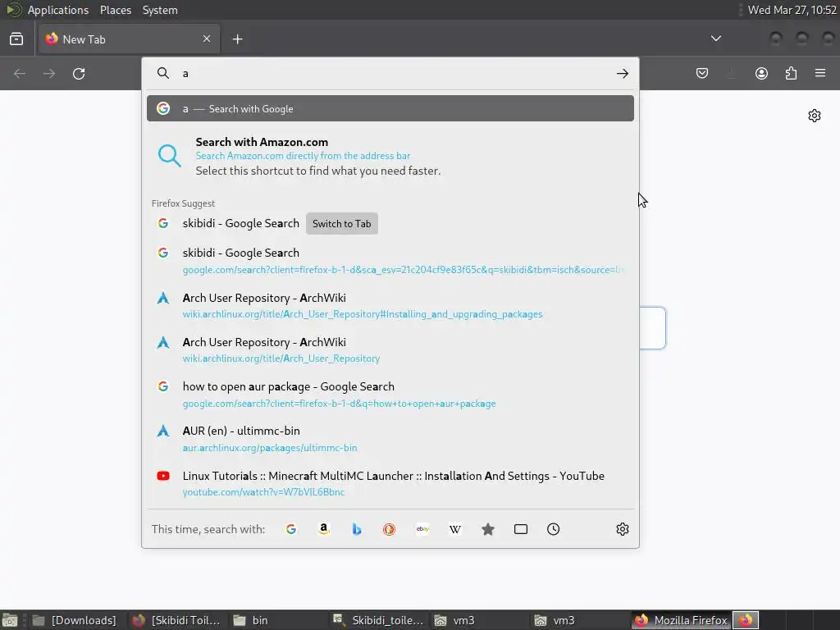Open search settings gear in dropdown
840x630 pixels.
(x=622, y=529)
